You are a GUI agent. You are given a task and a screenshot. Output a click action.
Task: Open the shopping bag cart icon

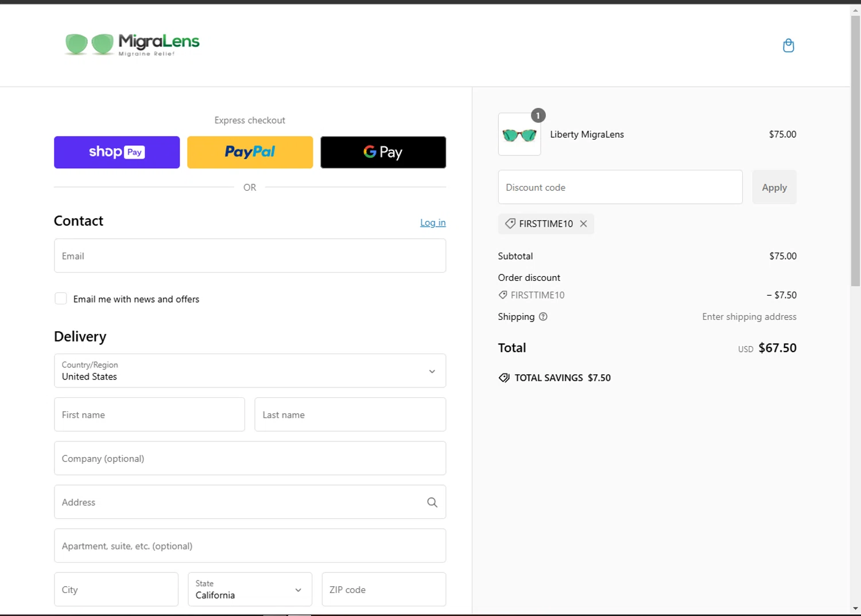click(x=788, y=45)
